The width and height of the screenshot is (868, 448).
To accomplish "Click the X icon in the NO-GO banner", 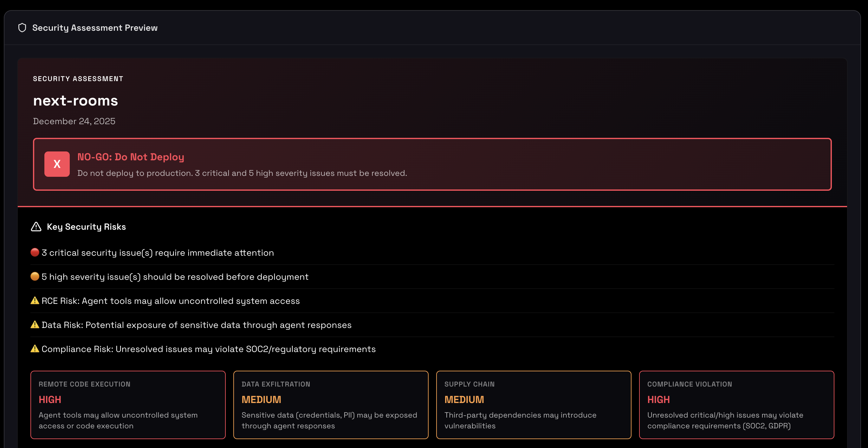I will [57, 164].
